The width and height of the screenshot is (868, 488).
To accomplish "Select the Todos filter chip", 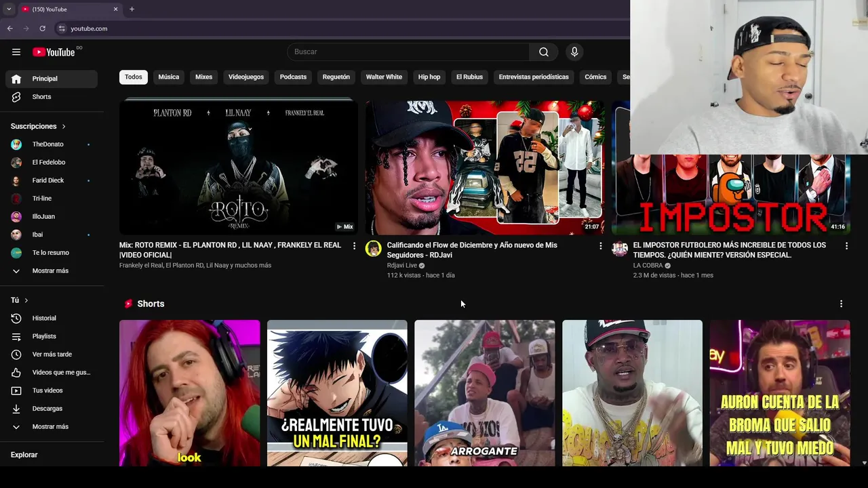I will coord(134,77).
